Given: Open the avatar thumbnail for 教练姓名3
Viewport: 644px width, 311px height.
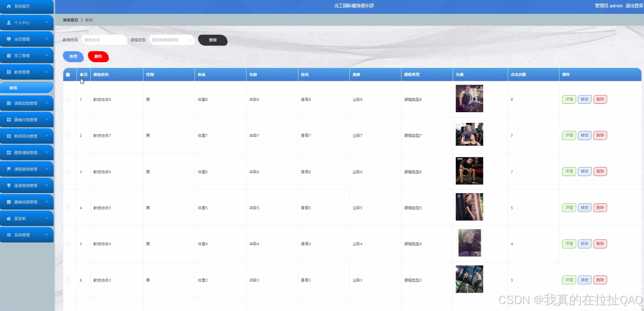Looking at the screenshot, I should (469, 279).
